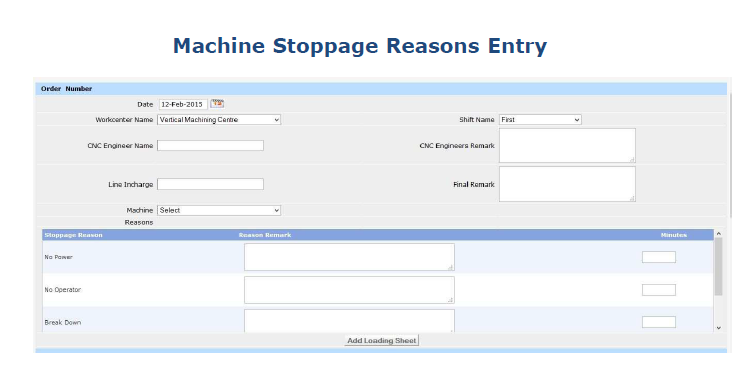Click the Date field showing 12-Feb-2015
Viewport: 743px width, 375px height.
tap(183, 104)
